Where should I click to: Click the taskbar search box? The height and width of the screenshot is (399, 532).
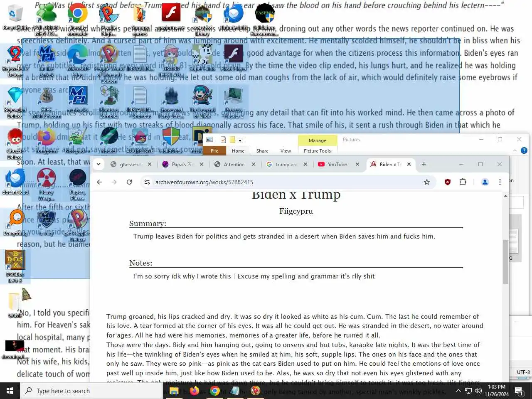pos(91,391)
